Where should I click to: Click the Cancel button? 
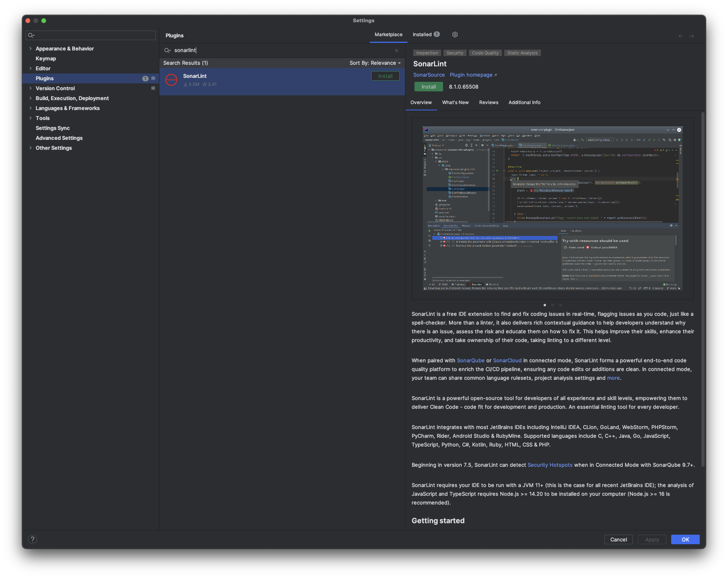click(x=618, y=539)
